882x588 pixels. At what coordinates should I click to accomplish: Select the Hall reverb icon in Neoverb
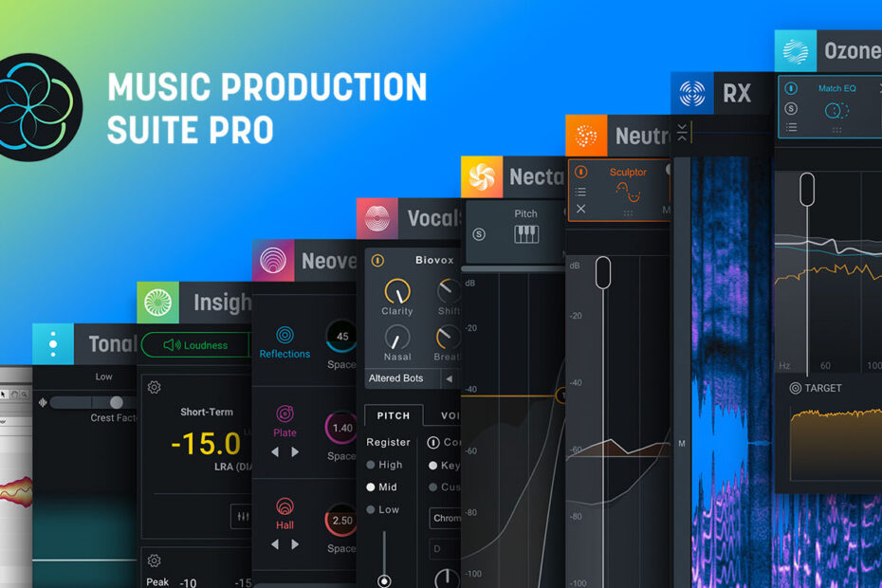[285, 505]
